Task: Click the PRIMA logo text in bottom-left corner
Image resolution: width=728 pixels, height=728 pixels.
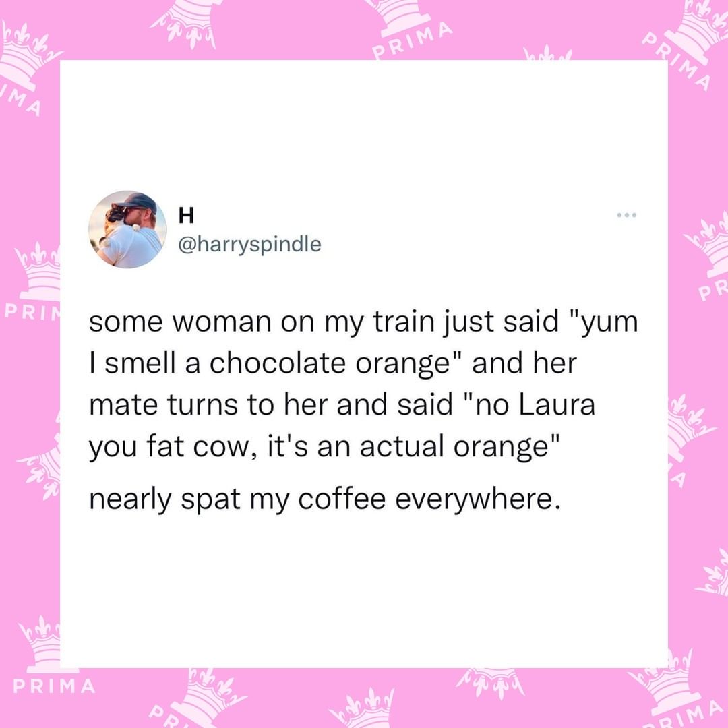Action: click(x=55, y=686)
